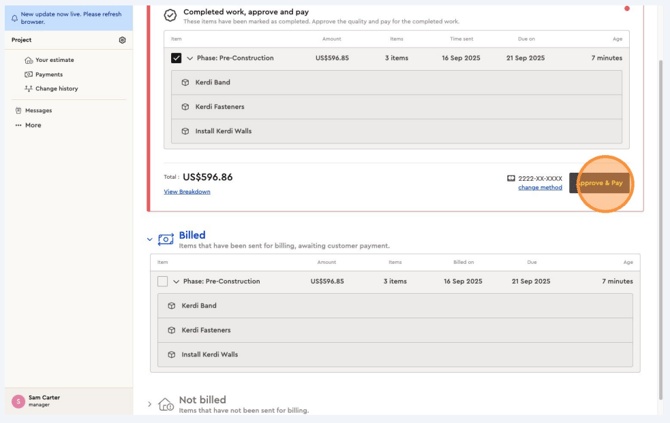The width and height of the screenshot is (670, 423).
Task: Click the Not billed house icon
Action: click(166, 404)
